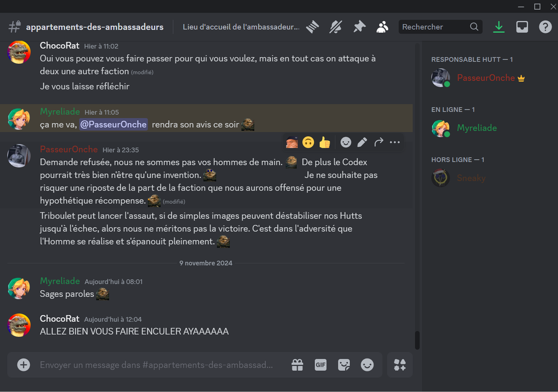Click the @PasseurOnche mention link
The height and width of the screenshot is (392, 558).
click(x=113, y=124)
